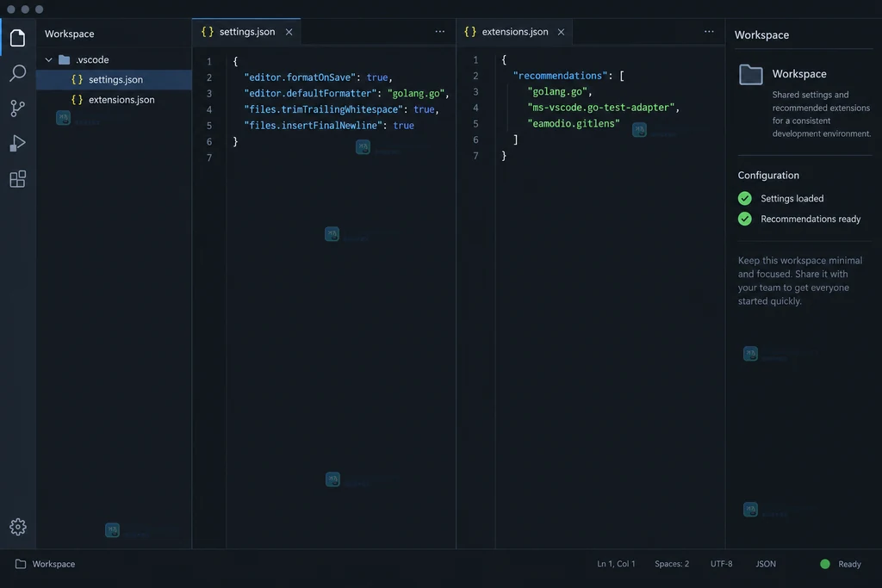Image resolution: width=882 pixels, height=588 pixels.
Task: Change encoding via UTF-8 indicator
Action: coord(721,564)
